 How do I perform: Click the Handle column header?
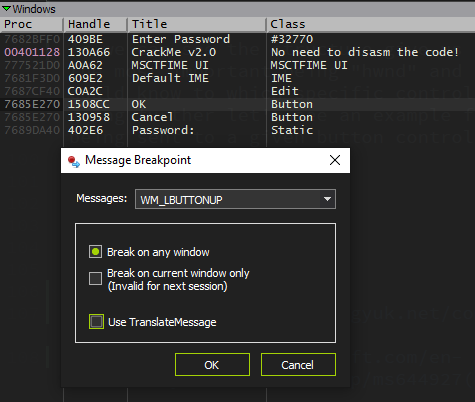[x=95, y=24]
